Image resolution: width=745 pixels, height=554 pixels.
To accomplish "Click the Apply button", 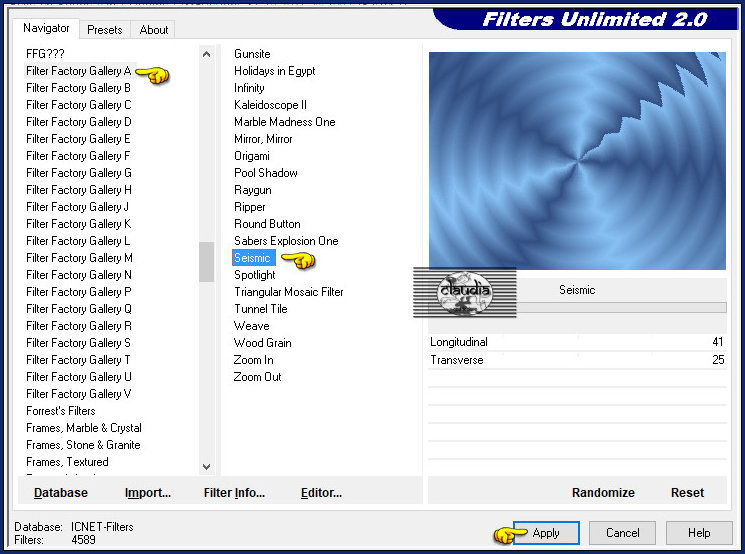I will (x=546, y=533).
